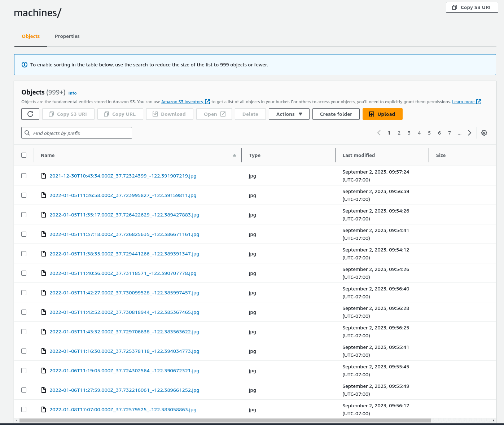Select the checkbox for the first jpg object

[x=24, y=176]
